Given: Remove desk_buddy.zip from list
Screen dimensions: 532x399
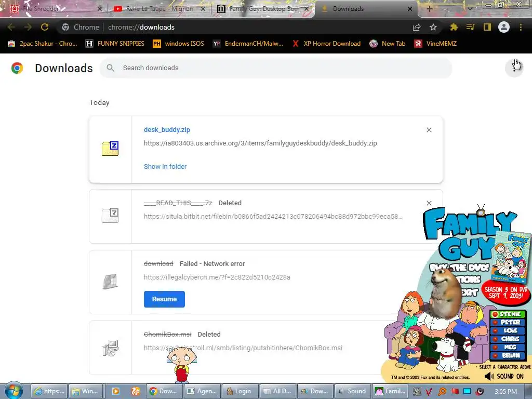Looking at the screenshot, I should pyautogui.click(x=429, y=130).
